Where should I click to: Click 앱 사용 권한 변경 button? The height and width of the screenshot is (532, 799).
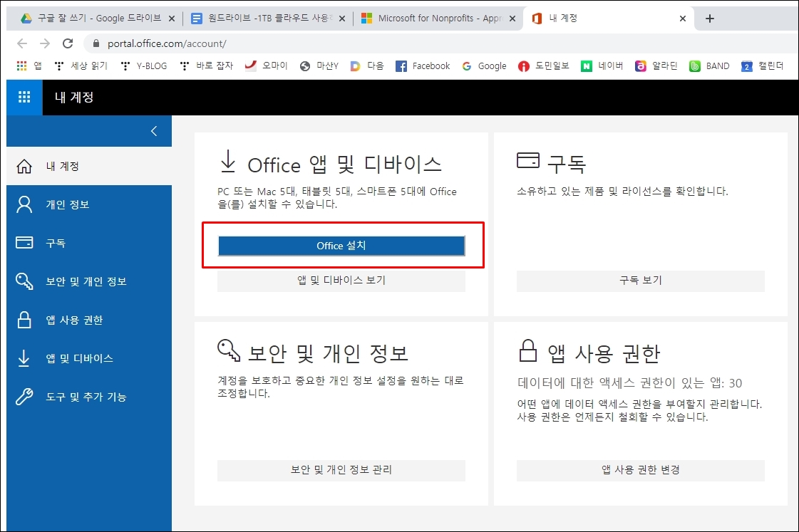click(641, 470)
